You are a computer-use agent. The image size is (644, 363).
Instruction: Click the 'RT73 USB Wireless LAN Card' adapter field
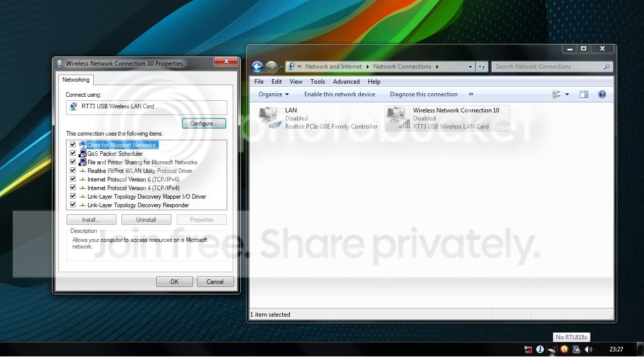[147, 107]
